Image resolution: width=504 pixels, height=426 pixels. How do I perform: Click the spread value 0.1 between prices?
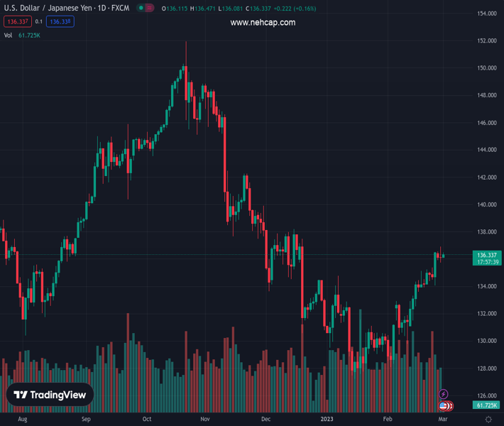(x=38, y=21)
